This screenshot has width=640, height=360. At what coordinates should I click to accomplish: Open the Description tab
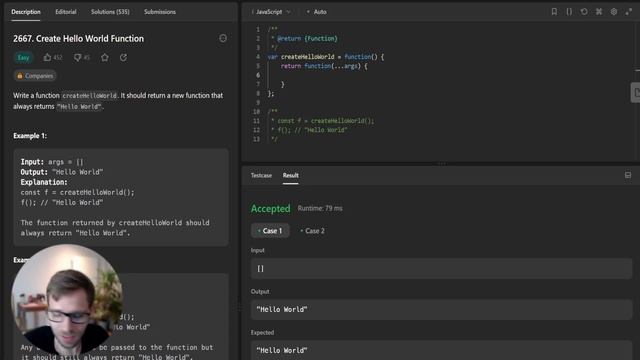(26, 12)
